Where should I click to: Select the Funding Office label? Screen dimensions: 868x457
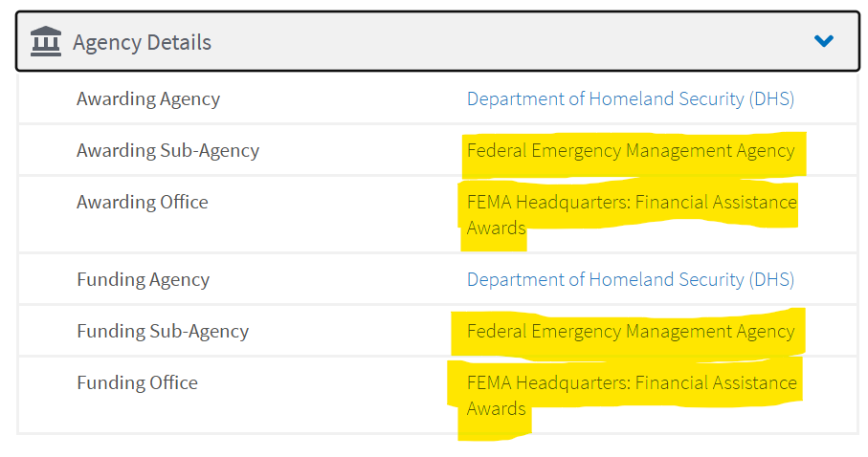click(137, 382)
